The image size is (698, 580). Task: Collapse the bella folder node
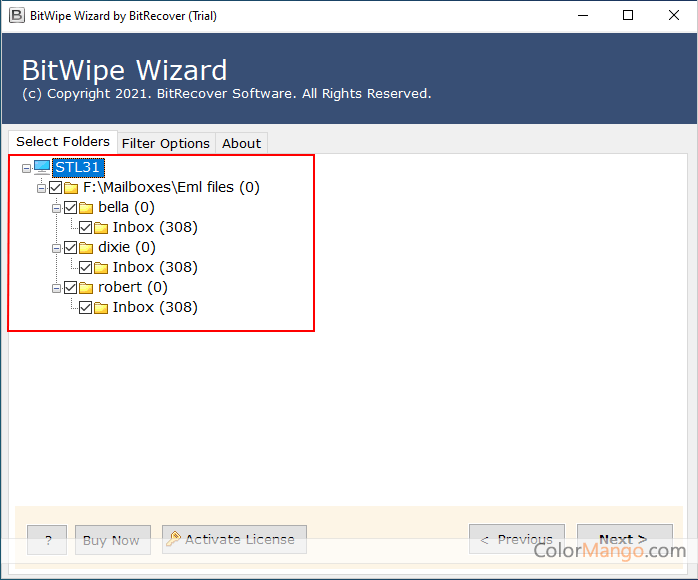(56, 208)
